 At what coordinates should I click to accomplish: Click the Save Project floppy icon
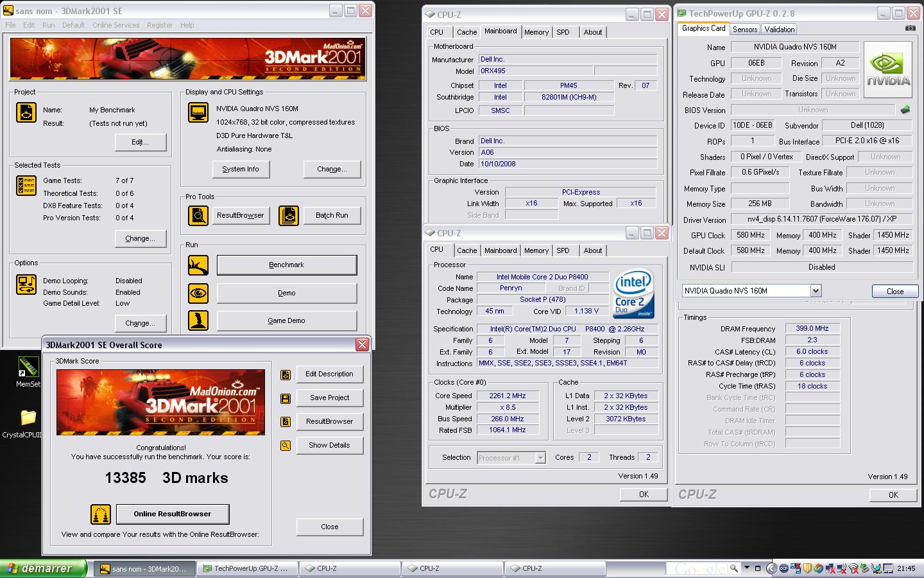(286, 398)
